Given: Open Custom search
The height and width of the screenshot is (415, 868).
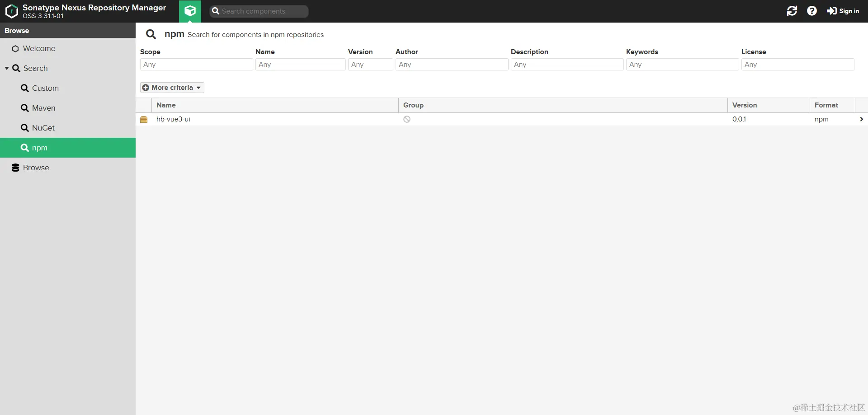Looking at the screenshot, I should coord(68,88).
